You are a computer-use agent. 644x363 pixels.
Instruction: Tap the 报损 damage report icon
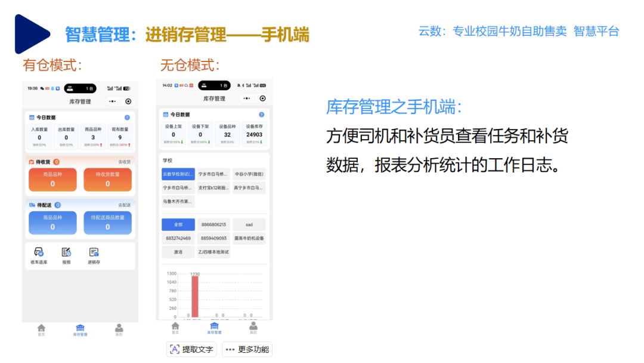coord(66,253)
